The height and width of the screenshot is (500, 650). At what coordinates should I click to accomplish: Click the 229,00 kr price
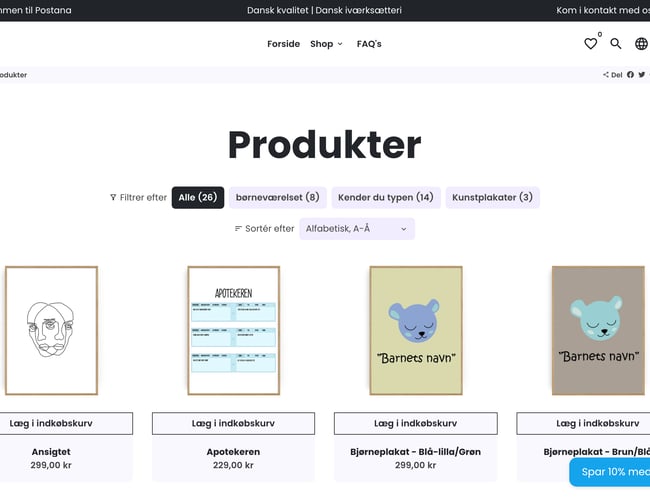[x=233, y=465]
